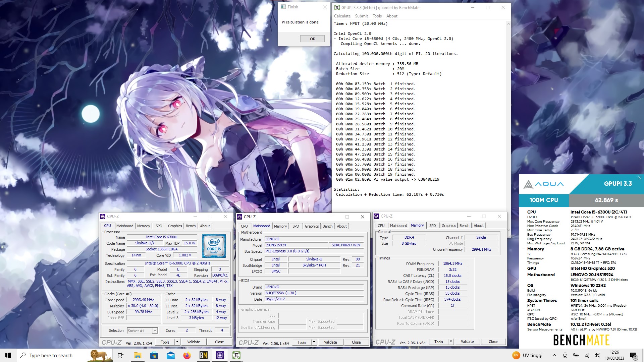644x362 pixels.
Task: Open Graphics tab in left CPU-Z window
Action: (175, 226)
